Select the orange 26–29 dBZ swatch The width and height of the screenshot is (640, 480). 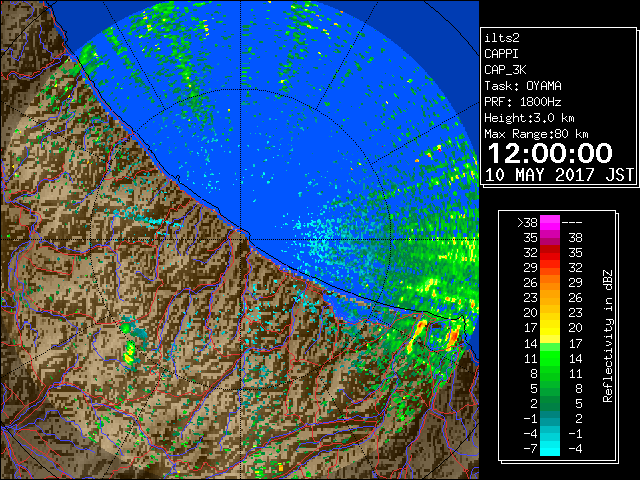pos(550,283)
